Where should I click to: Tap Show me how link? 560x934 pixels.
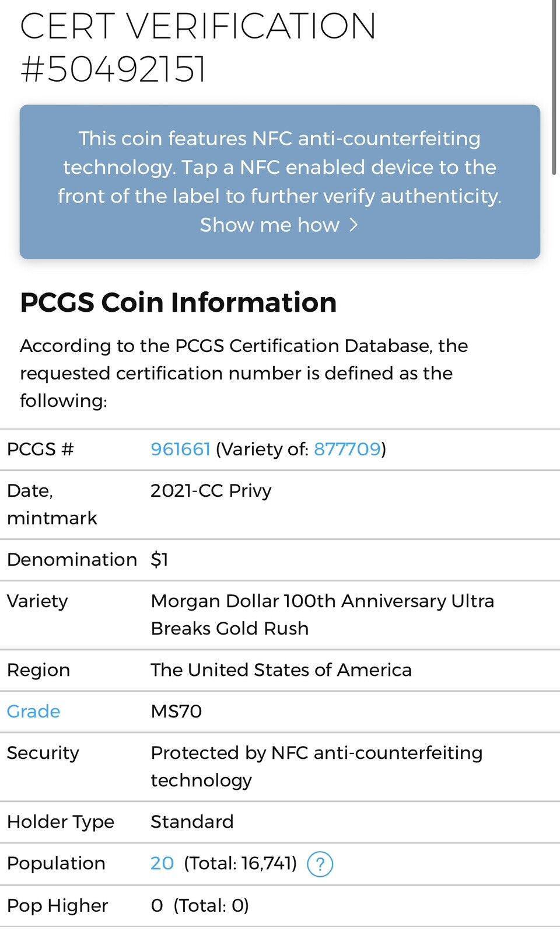coord(279,225)
